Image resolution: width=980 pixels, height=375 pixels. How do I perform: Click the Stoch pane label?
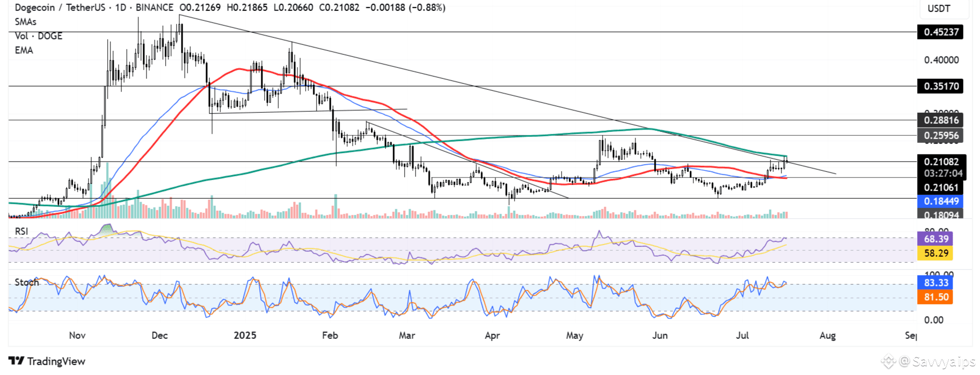(27, 282)
